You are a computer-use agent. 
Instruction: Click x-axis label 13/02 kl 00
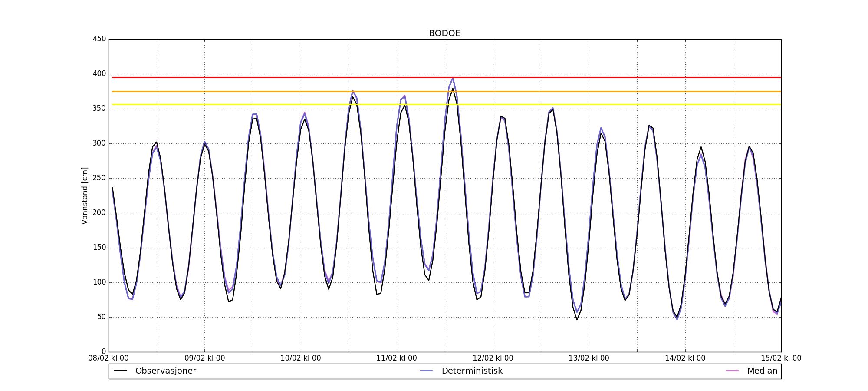[589, 358]
